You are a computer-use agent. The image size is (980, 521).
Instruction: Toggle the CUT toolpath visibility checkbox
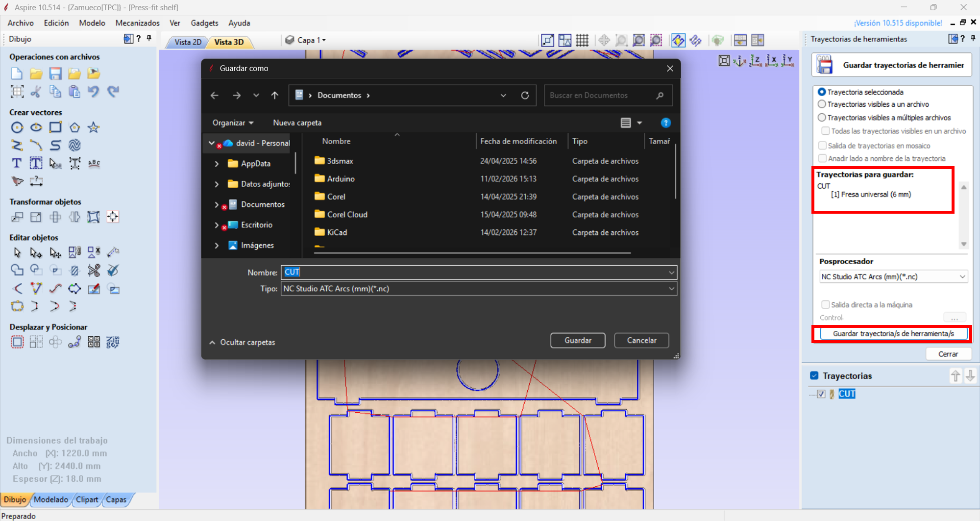[821, 394]
